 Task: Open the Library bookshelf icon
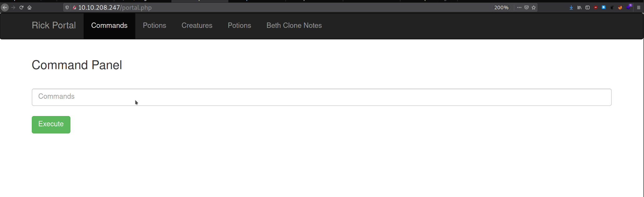click(579, 8)
